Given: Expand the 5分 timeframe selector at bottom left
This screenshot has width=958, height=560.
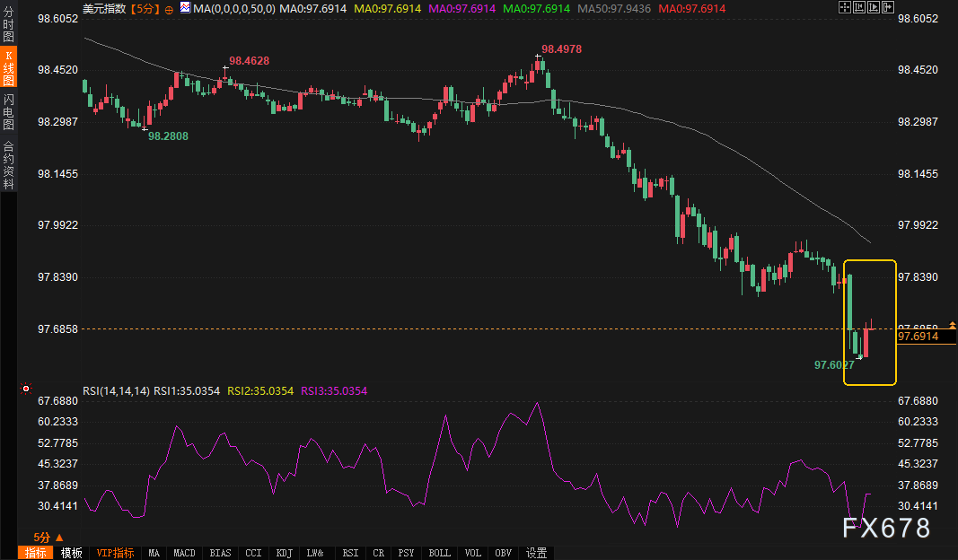Looking at the screenshot, I should pos(43,536).
